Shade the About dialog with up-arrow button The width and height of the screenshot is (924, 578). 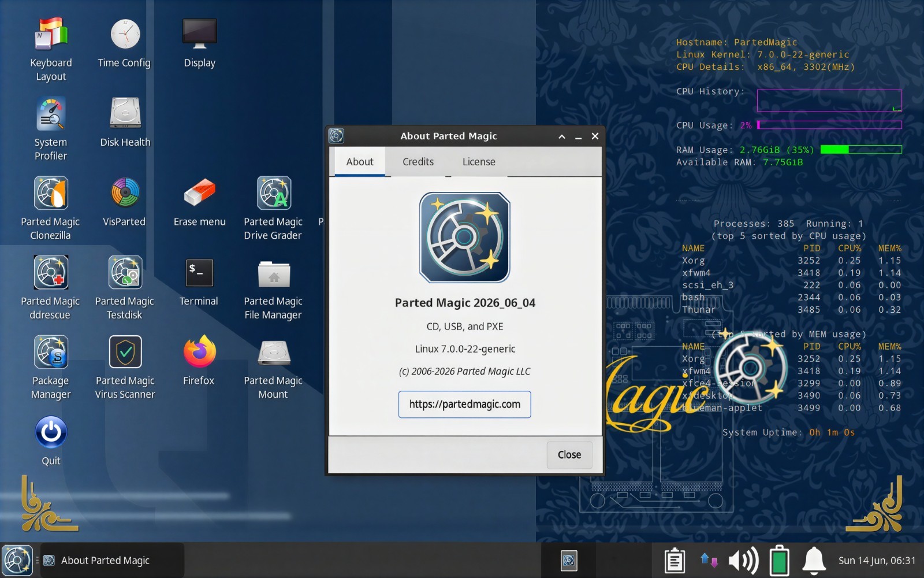(562, 136)
